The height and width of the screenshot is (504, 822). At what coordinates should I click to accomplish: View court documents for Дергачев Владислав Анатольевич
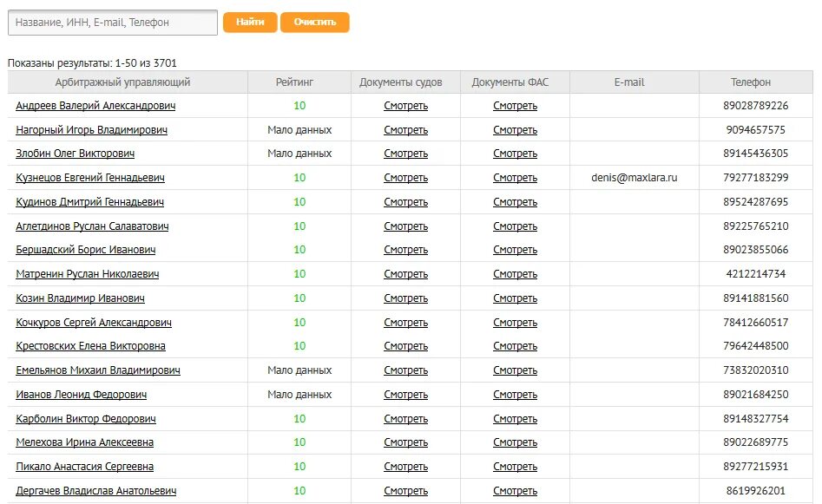click(405, 491)
